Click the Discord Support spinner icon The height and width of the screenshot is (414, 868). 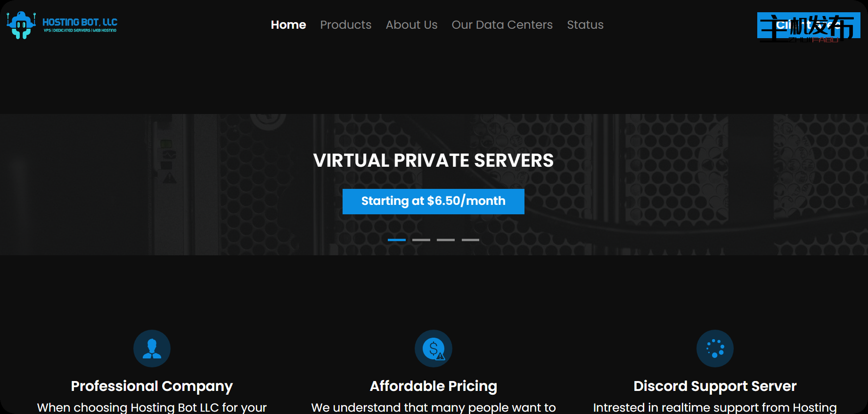pyautogui.click(x=715, y=349)
